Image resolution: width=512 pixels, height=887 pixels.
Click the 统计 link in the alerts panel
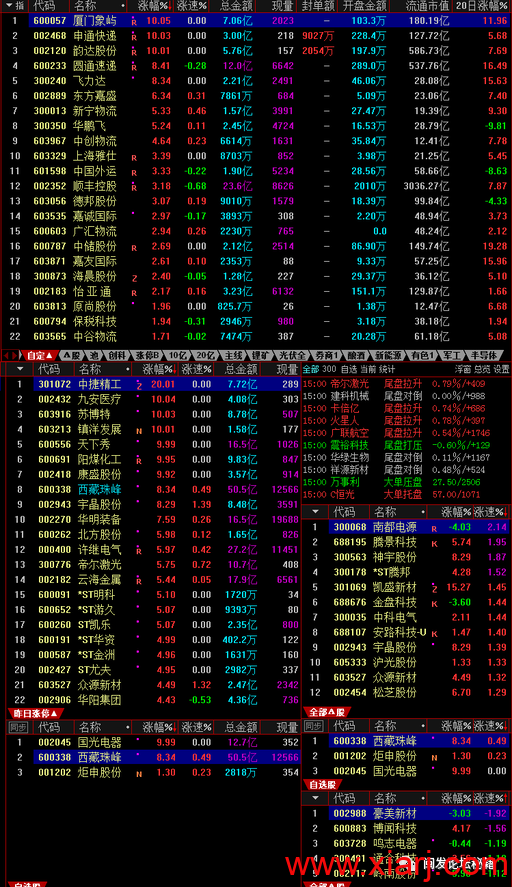(x=387, y=369)
